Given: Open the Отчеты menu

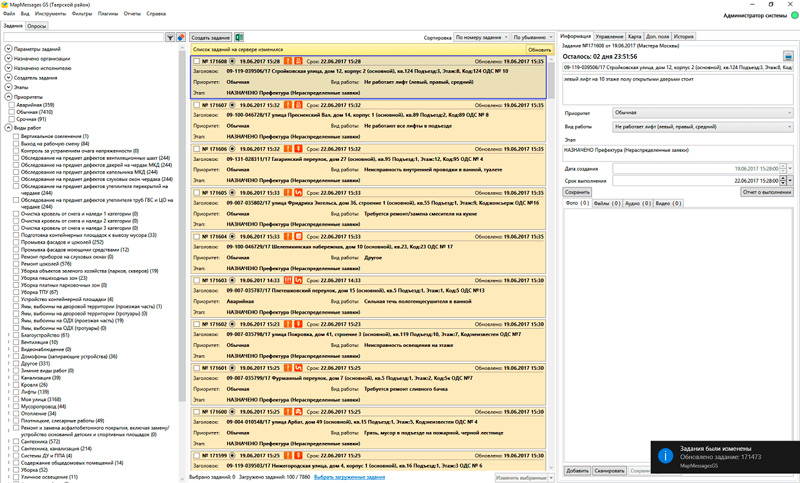Looking at the screenshot, I should (132, 14).
